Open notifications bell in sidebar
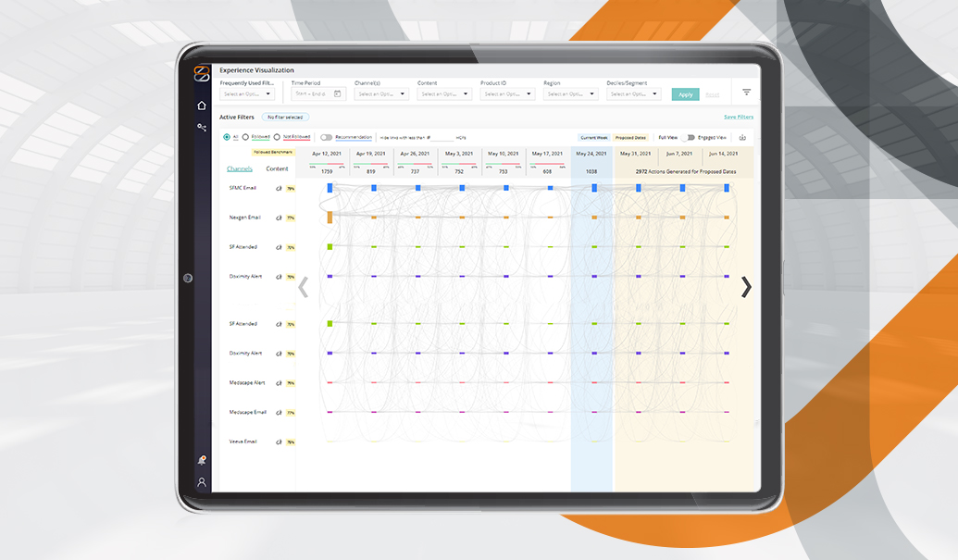 coord(202,460)
